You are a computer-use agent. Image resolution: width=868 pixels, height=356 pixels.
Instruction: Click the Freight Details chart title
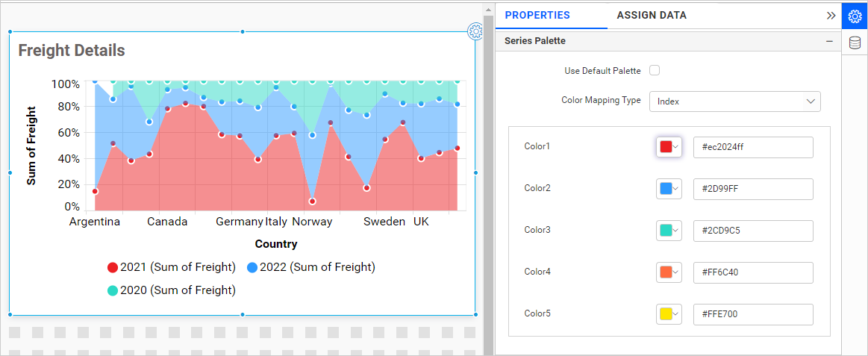tap(72, 51)
